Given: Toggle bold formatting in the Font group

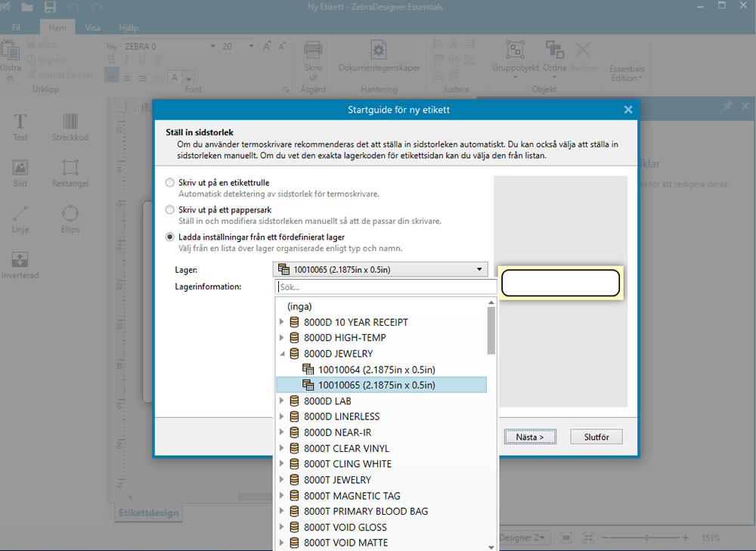Looking at the screenshot, I should click(x=111, y=59).
